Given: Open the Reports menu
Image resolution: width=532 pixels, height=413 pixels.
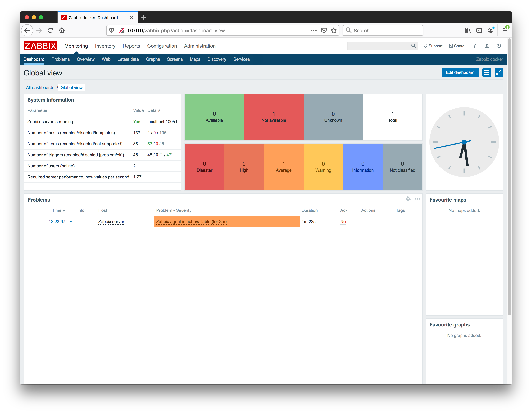Looking at the screenshot, I should [131, 46].
